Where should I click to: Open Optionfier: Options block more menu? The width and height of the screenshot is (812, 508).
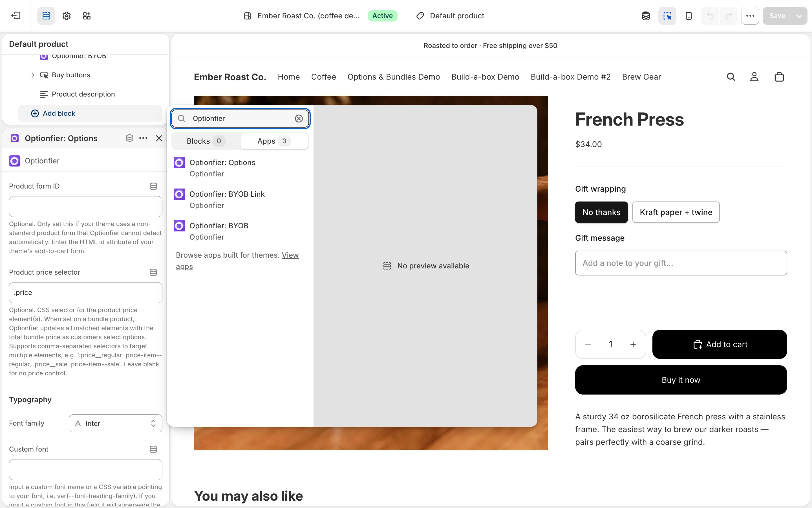(143, 138)
